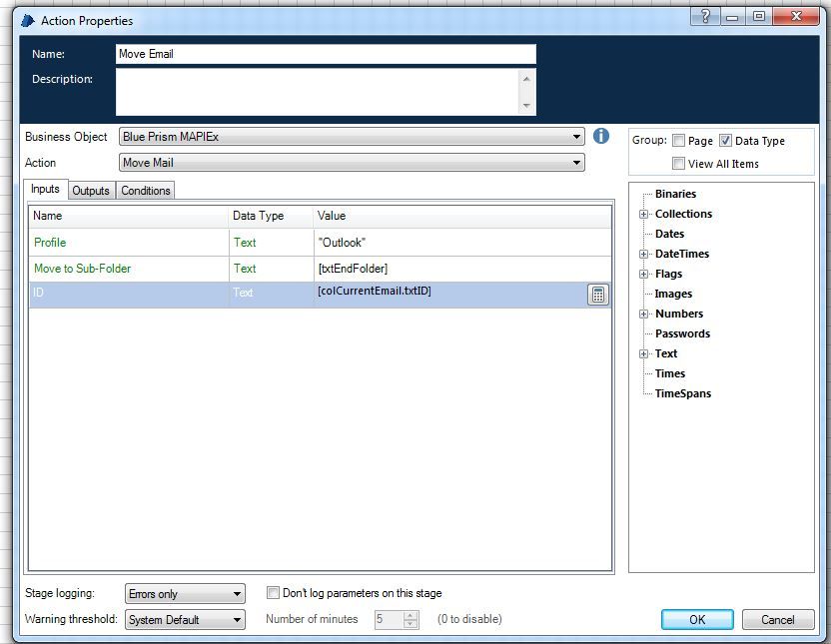831x644 pixels.
Task: Maximize the Action Properties window
Action: pos(758,16)
